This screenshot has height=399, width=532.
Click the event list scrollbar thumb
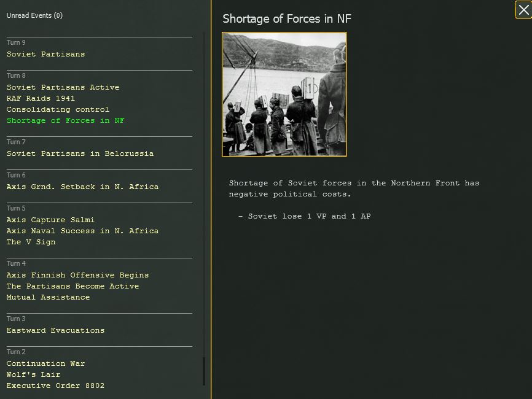pos(204,371)
